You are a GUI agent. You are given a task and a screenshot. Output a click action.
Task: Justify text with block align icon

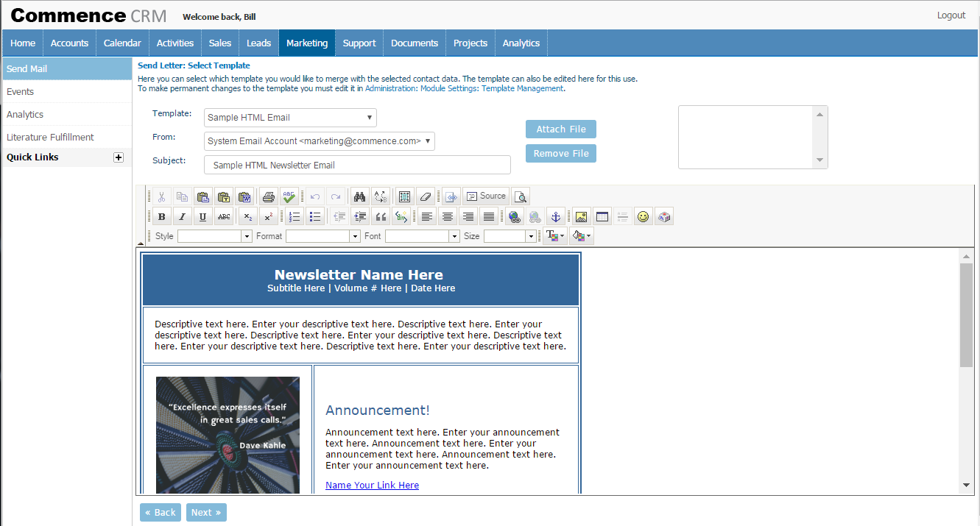pyautogui.click(x=488, y=216)
